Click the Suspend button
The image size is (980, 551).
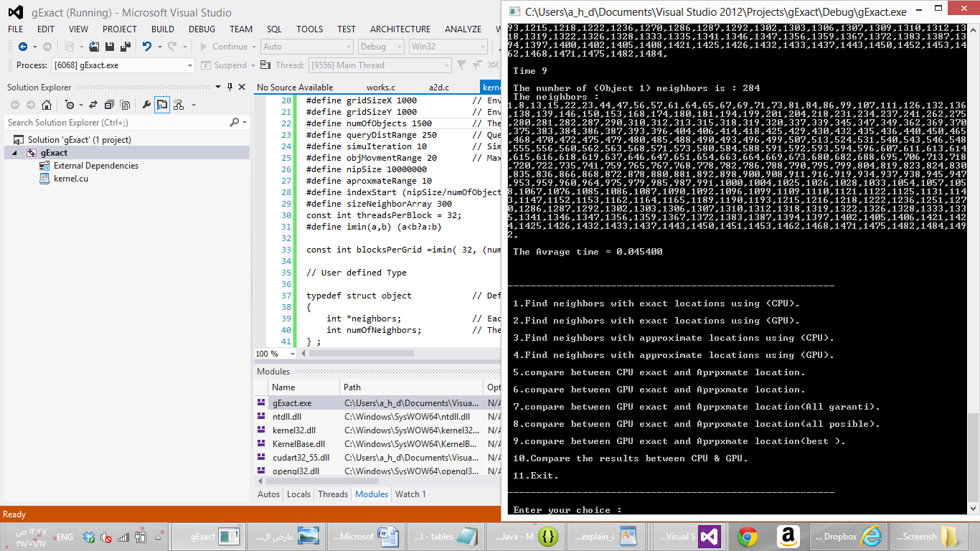222,65
